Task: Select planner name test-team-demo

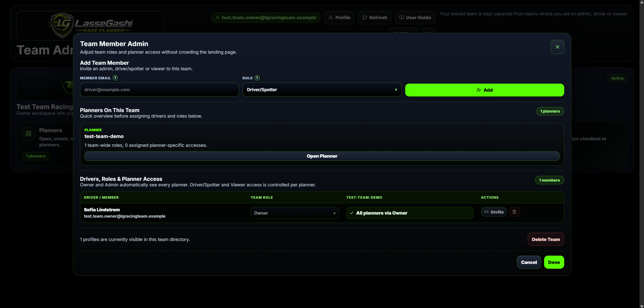Action: click(x=104, y=136)
